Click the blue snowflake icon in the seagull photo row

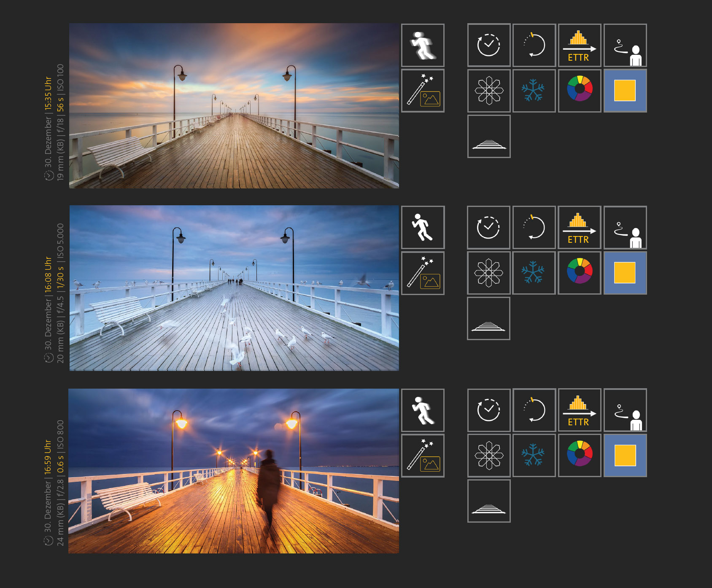pyautogui.click(x=534, y=273)
